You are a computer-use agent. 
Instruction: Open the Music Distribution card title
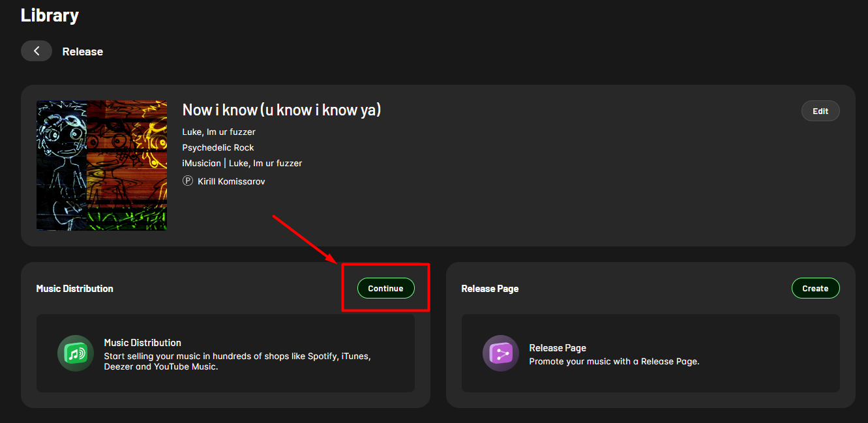tap(142, 343)
